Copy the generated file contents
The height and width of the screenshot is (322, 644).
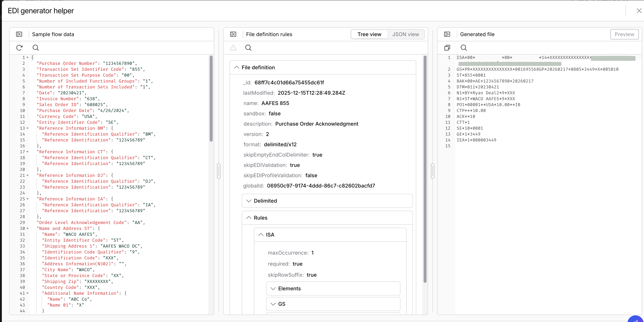447,48
